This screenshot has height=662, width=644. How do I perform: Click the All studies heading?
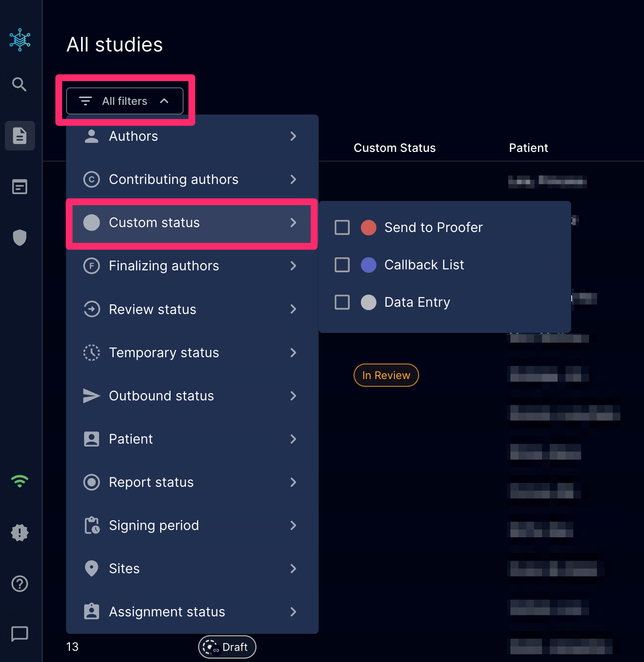115,45
